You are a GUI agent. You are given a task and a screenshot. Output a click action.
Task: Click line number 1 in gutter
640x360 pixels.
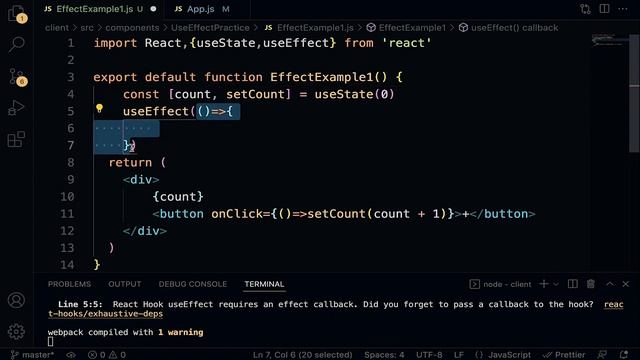point(71,43)
